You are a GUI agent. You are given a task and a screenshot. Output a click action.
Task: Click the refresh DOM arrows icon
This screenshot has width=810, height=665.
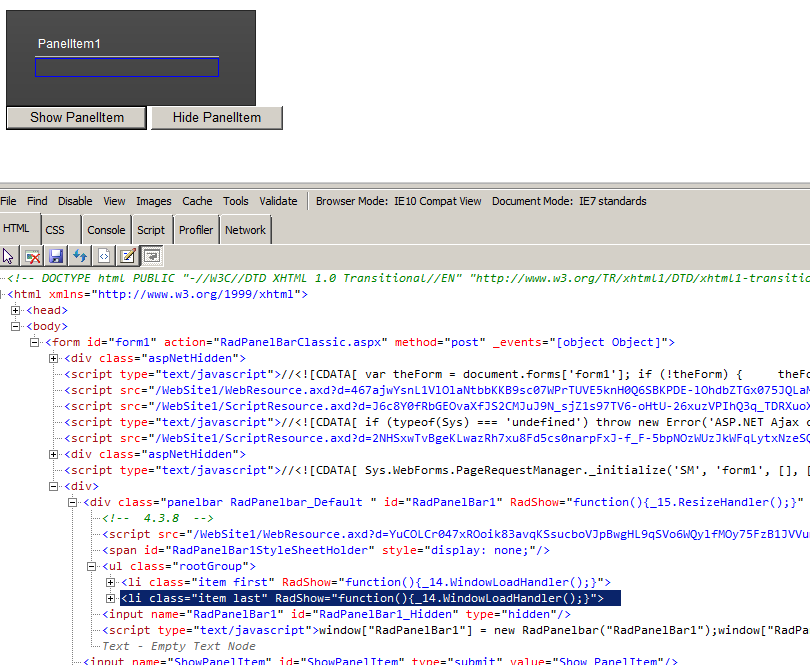click(x=80, y=256)
